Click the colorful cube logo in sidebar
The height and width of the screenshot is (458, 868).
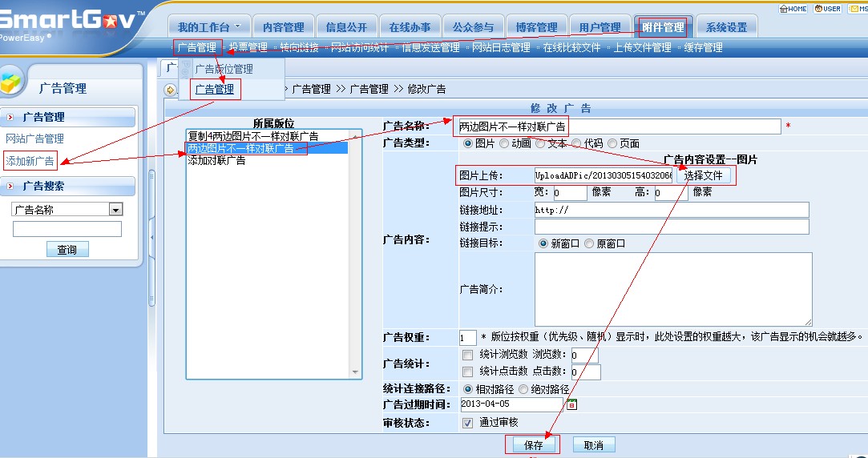pyautogui.click(x=13, y=84)
